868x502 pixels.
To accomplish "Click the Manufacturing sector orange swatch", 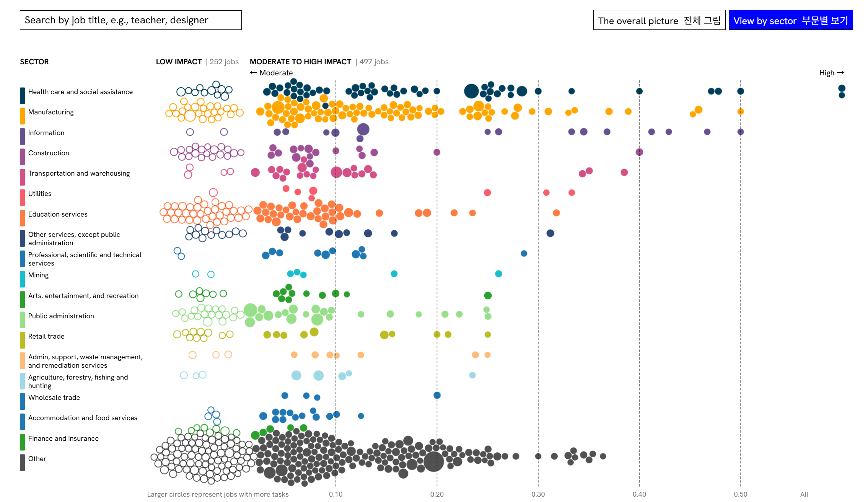I will [x=23, y=116].
